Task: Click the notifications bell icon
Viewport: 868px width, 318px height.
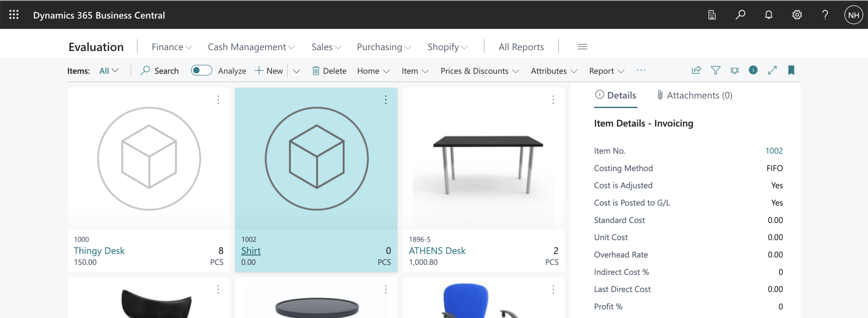Action: pos(769,15)
